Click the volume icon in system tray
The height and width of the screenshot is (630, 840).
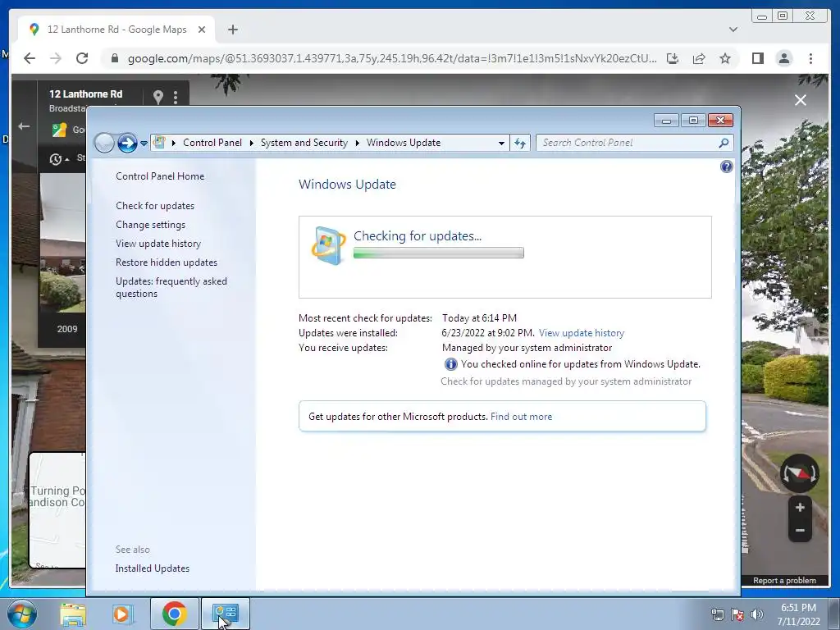tap(757, 614)
